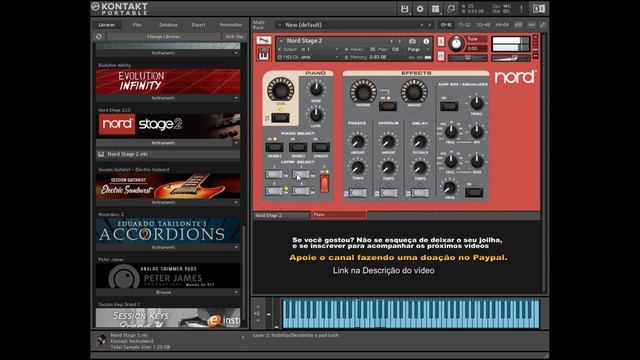Toggle the Solo button on the instrument header
This screenshot has height=360, width=640.
(441, 41)
